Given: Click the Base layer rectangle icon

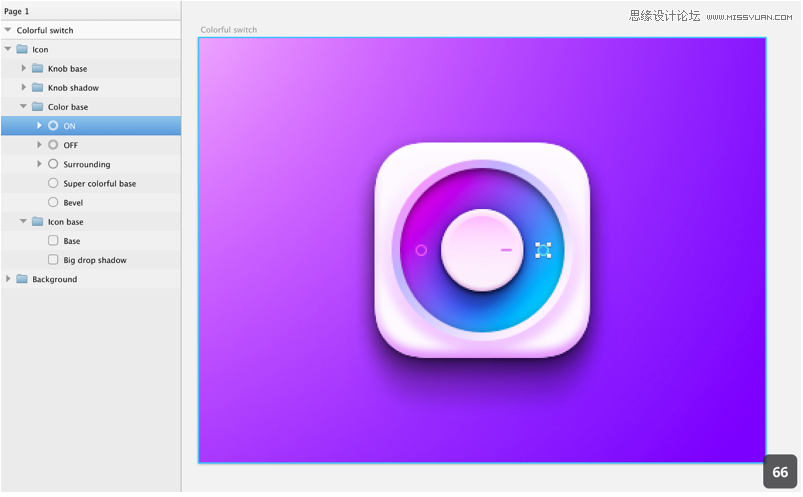Looking at the screenshot, I should [53, 240].
